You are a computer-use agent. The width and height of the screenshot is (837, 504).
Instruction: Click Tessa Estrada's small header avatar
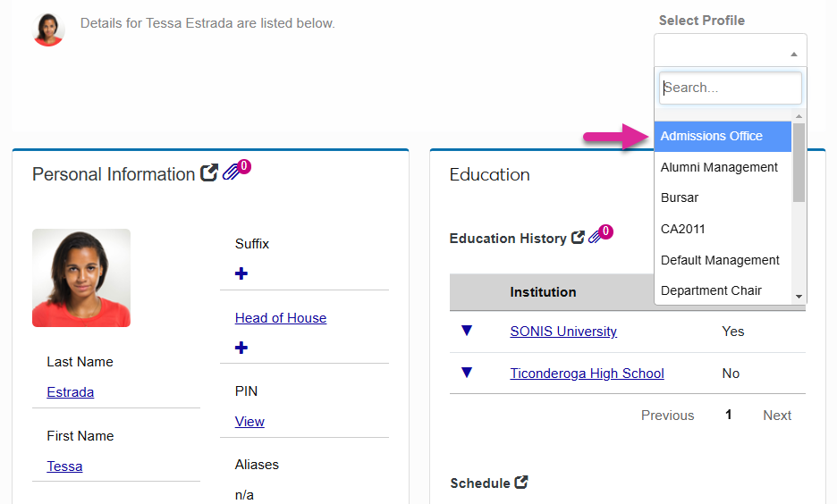click(48, 29)
